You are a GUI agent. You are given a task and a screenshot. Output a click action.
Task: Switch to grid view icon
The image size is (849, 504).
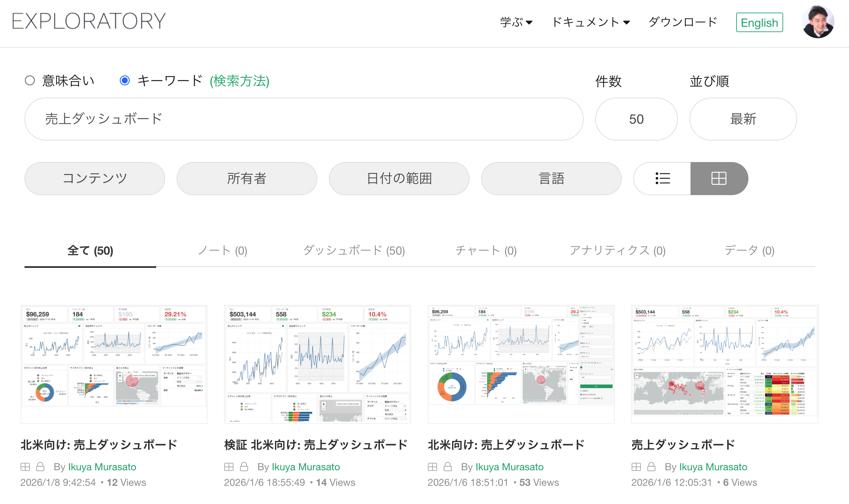click(x=719, y=178)
